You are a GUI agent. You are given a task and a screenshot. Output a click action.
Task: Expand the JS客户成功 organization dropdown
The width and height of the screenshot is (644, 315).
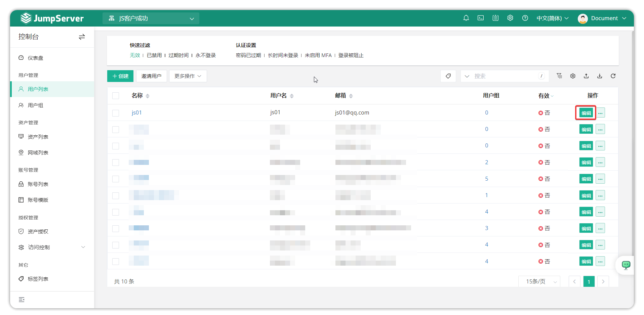tap(151, 18)
